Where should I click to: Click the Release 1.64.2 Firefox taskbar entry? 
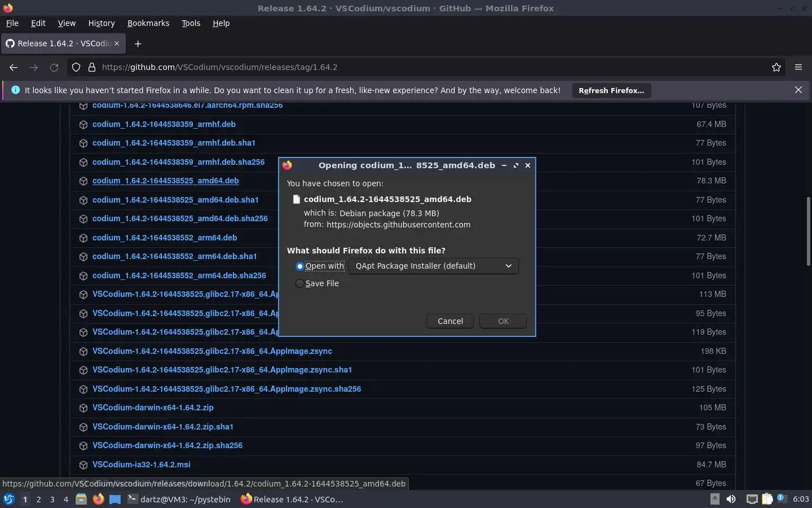pos(292,499)
